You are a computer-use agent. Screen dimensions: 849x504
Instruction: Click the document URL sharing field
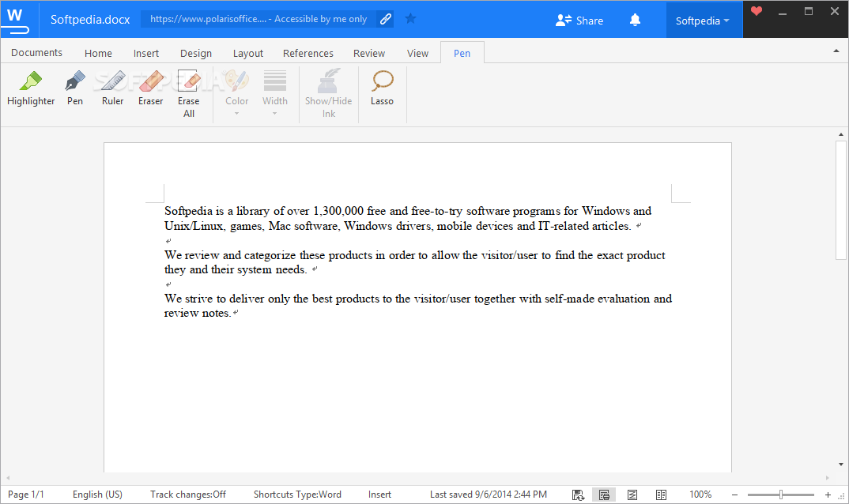coord(258,19)
